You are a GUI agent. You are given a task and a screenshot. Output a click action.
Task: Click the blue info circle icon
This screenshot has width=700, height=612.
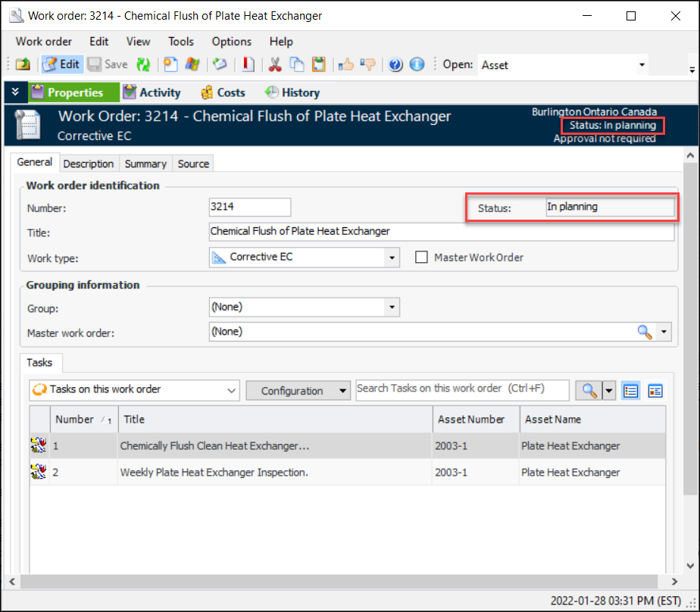(x=417, y=64)
